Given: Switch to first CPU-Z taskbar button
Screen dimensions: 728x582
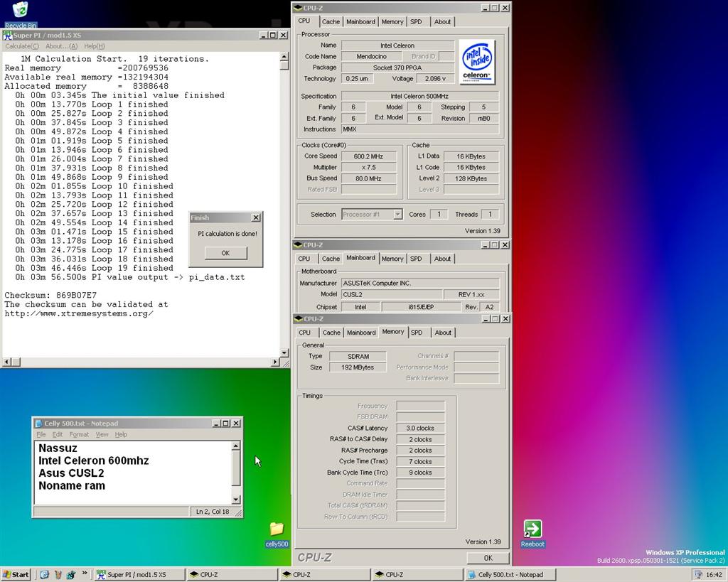Looking at the screenshot, I should (231, 575).
